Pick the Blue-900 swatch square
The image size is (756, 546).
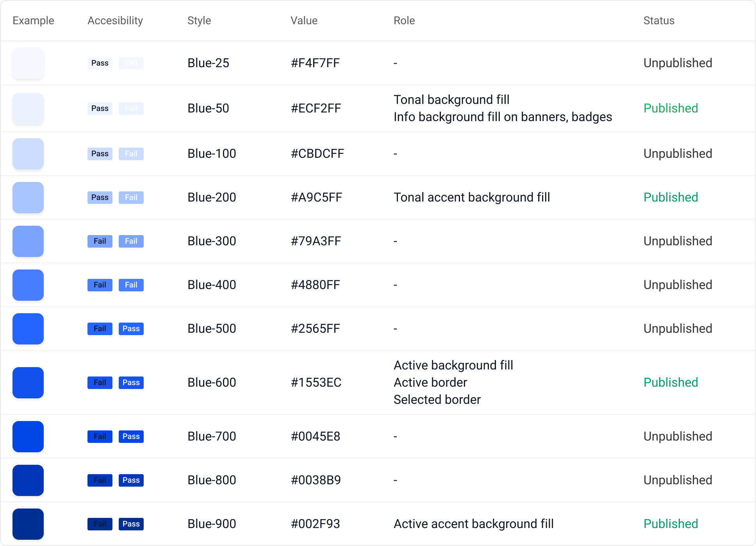pos(28,524)
